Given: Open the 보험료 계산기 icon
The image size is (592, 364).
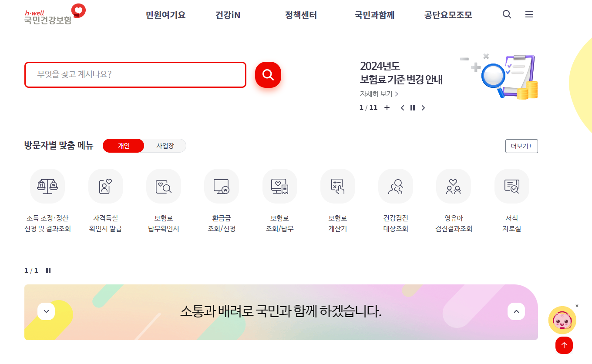Looking at the screenshot, I should point(337,186).
